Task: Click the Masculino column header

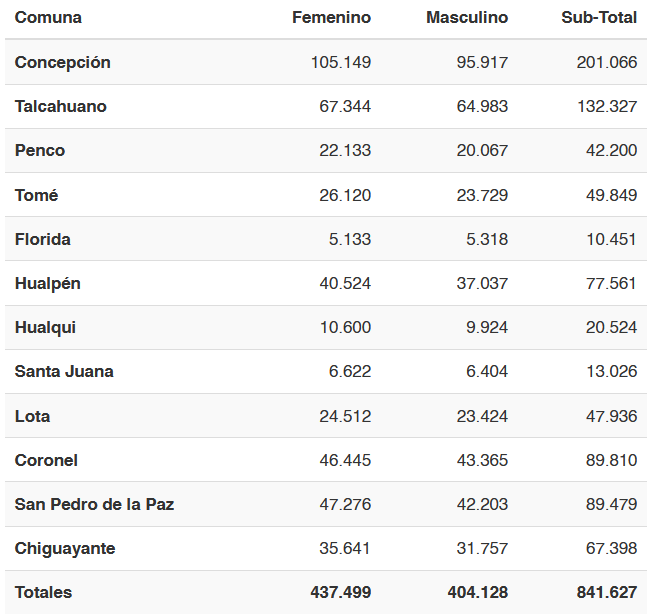Action: point(467,17)
